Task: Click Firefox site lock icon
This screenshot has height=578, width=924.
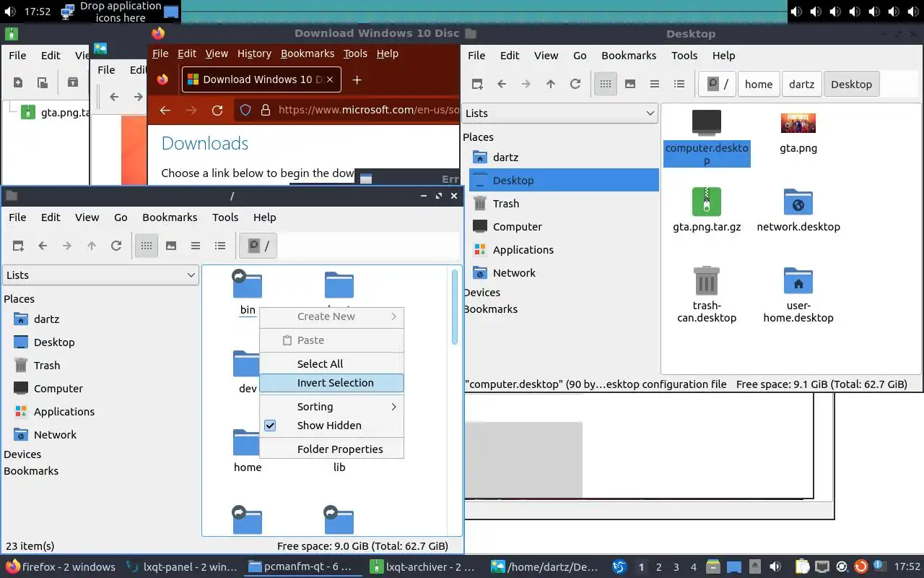Action: point(265,110)
